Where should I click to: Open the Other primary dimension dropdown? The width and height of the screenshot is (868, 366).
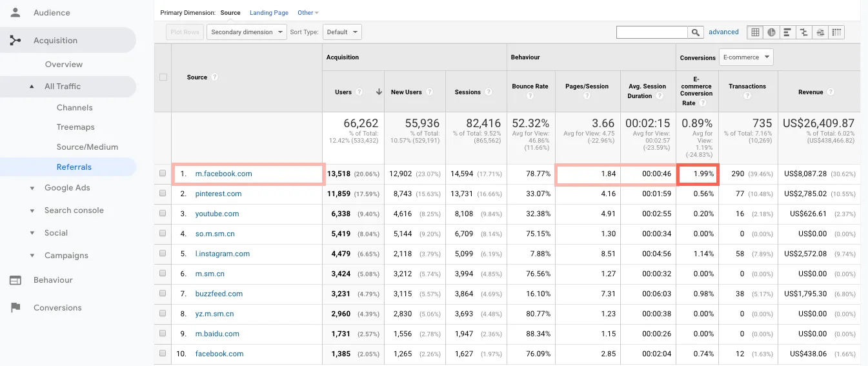308,12
